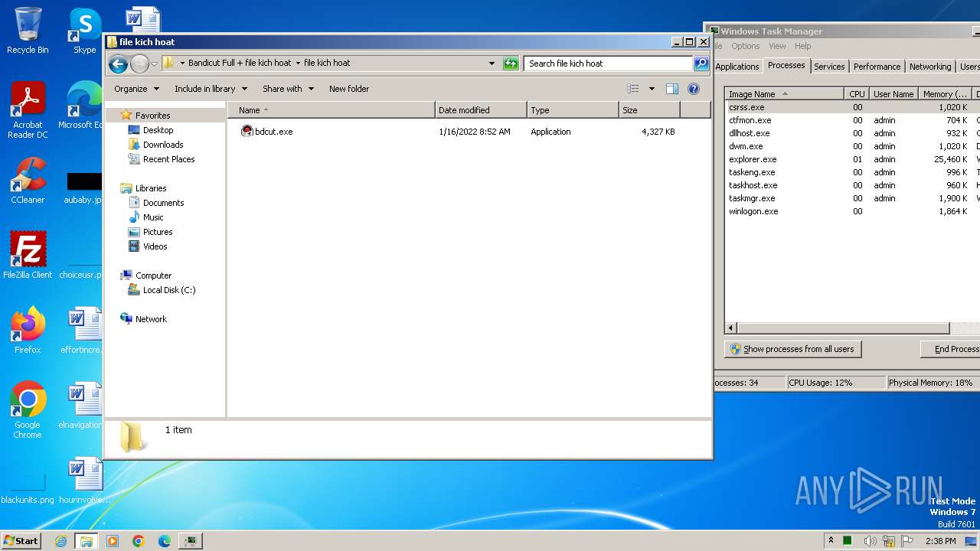Screen dimensions: 980x551
Task: Select the effortincre Word document icon
Action: click(x=83, y=331)
